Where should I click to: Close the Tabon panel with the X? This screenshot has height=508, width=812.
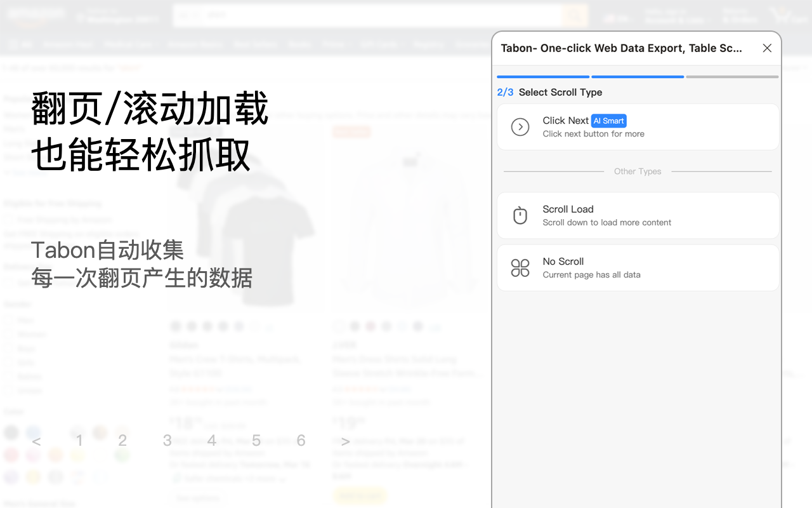[x=767, y=48]
